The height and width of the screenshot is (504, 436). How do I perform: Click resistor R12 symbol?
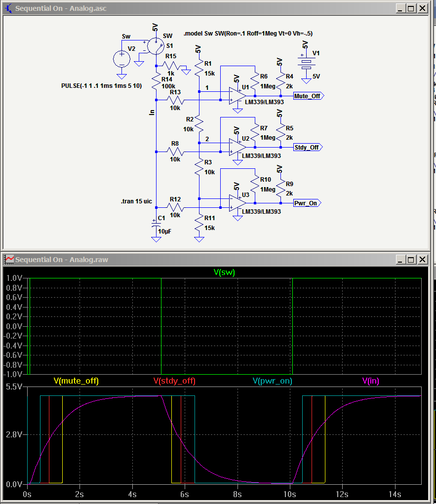pyautogui.click(x=175, y=208)
